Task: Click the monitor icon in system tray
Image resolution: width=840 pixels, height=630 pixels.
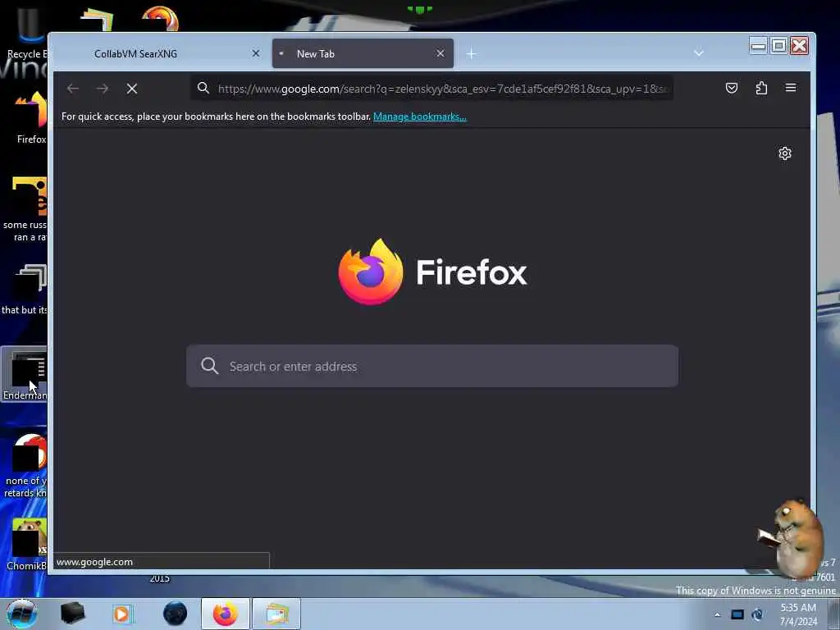Action: tap(737, 614)
